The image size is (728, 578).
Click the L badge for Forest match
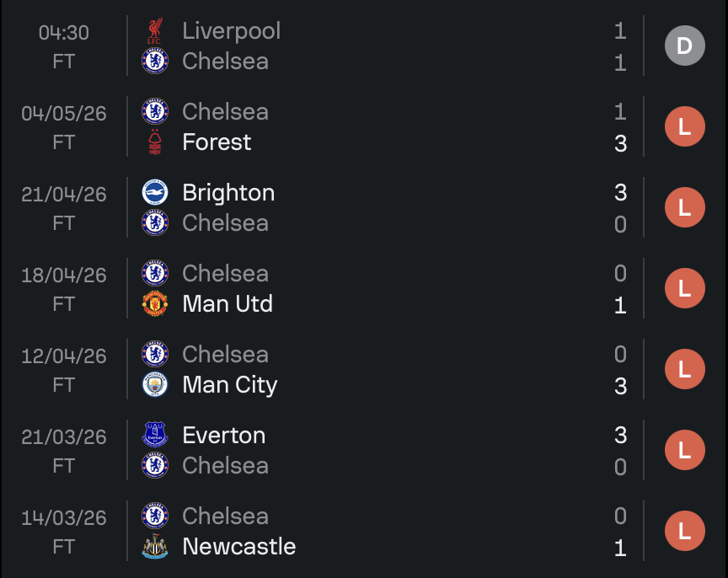685,126
